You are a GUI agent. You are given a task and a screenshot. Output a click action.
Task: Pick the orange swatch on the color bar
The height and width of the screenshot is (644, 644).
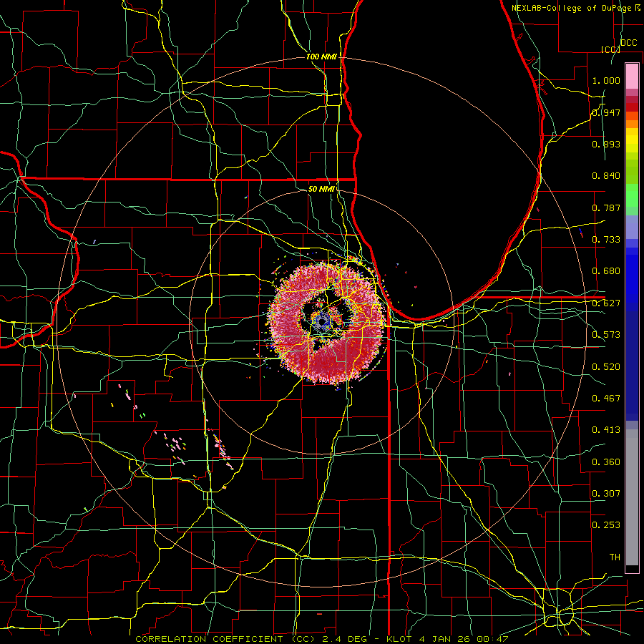tap(632, 124)
